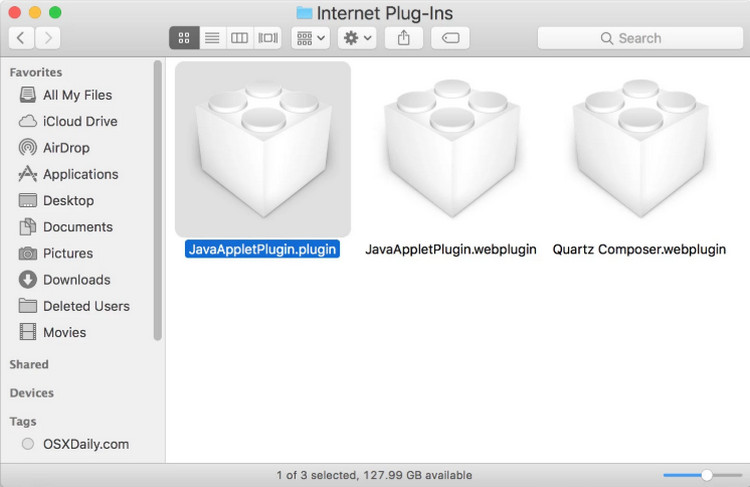Close the Finder window
750x487 pixels.
(15, 12)
